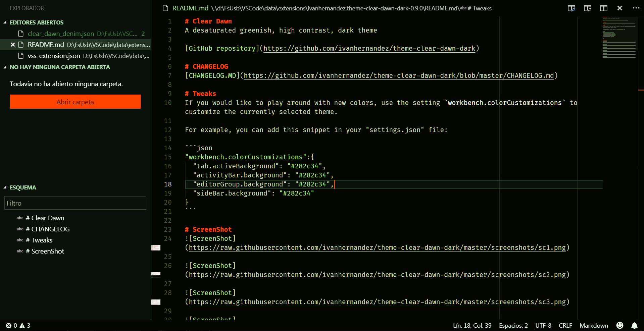Open the CHANGELOG.md GitHub link
Viewport: 644px width, 331px height.
399,75
